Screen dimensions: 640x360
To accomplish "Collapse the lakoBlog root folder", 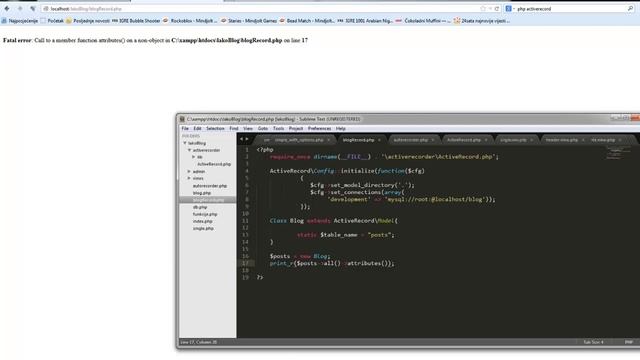I will [x=185, y=143].
